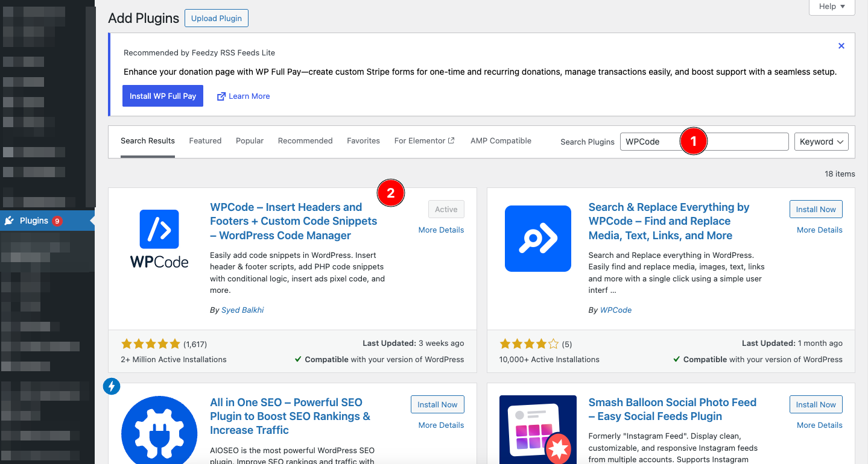Open the AMP Compatible tab

[x=501, y=141]
